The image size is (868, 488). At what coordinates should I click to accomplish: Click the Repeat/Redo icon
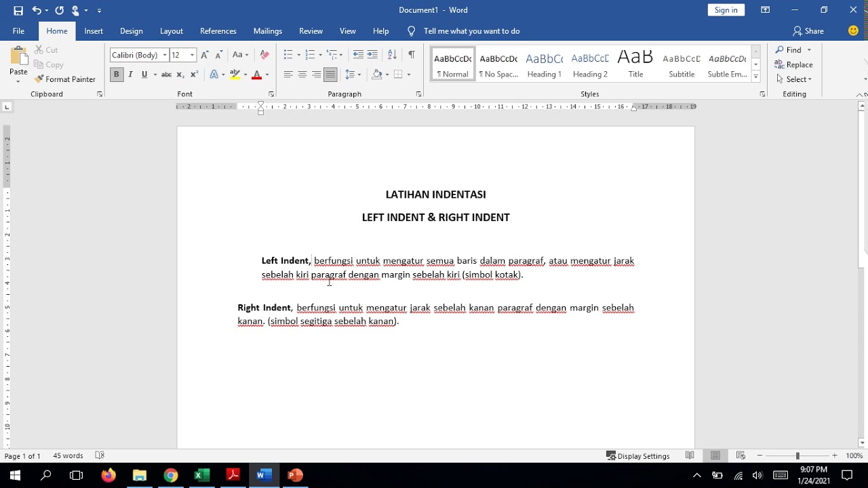pyautogui.click(x=59, y=10)
